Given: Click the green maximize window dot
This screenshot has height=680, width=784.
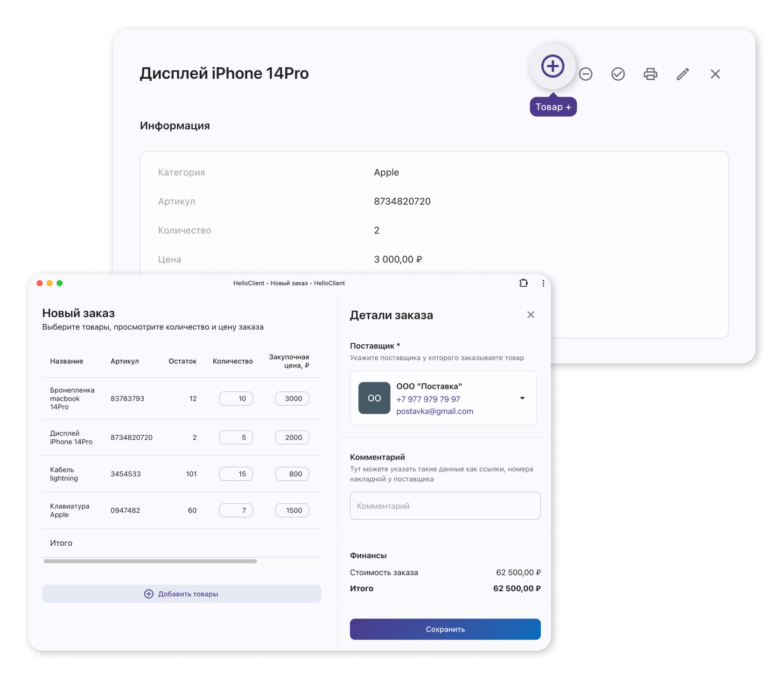Looking at the screenshot, I should pyautogui.click(x=60, y=283).
